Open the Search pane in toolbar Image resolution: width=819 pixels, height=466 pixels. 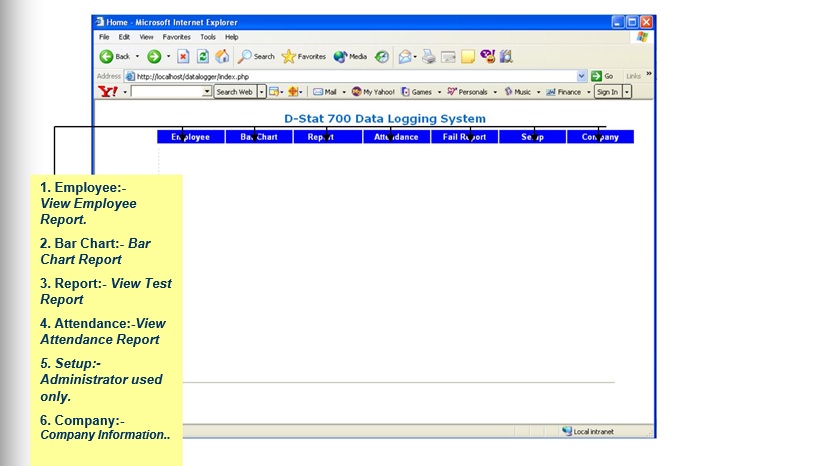(x=256, y=57)
